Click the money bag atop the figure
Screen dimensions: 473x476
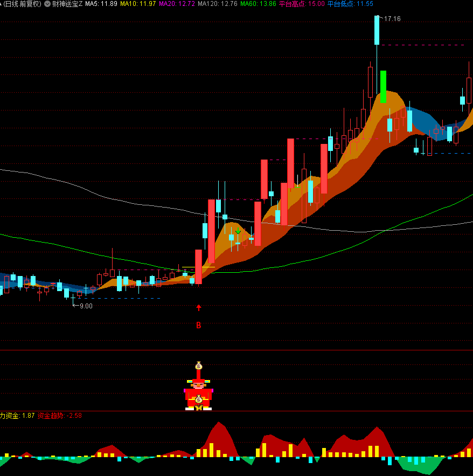pos(198,365)
